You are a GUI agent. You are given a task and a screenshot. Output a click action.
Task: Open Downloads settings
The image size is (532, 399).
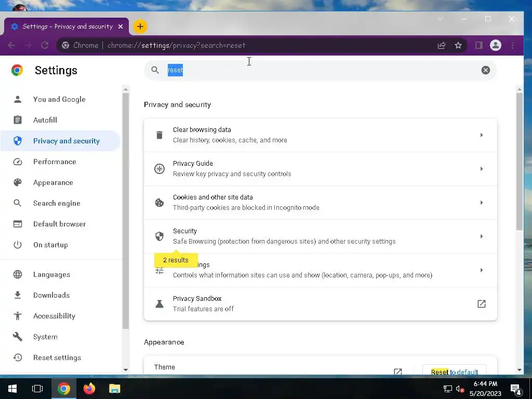click(x=60, y=295)
